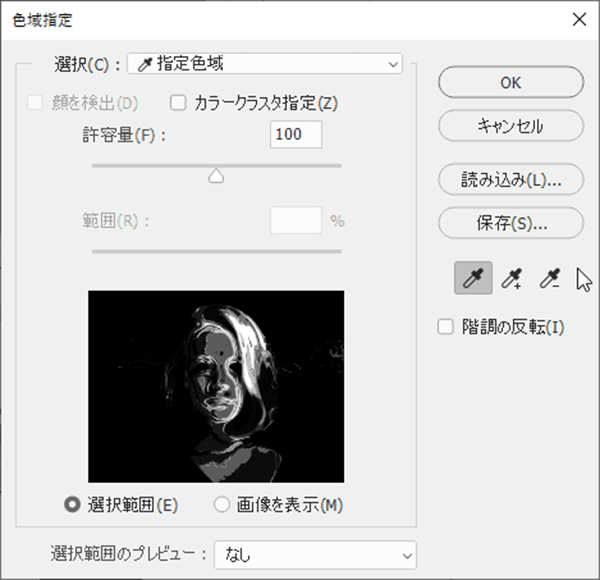The height and width of the screenshot is (580, 600).
Task: Toggle the 階調の反転(I) checkbox
Action: coord(446,327)
